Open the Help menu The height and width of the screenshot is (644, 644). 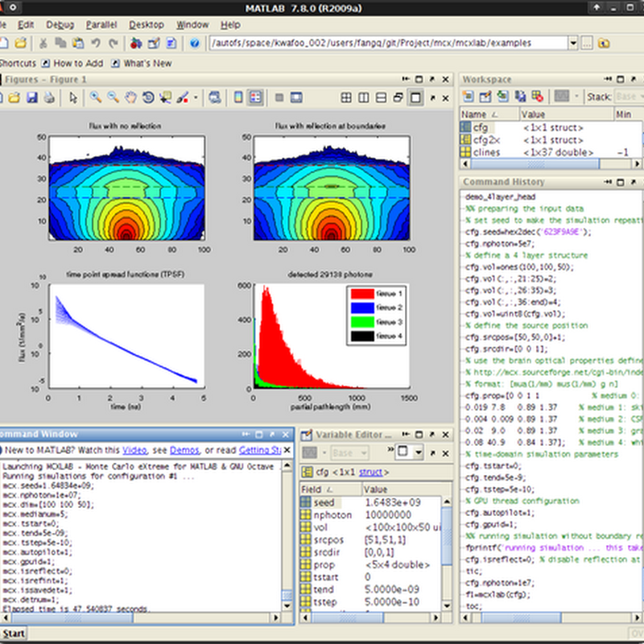pyautogui.click(x=230, y=25)
